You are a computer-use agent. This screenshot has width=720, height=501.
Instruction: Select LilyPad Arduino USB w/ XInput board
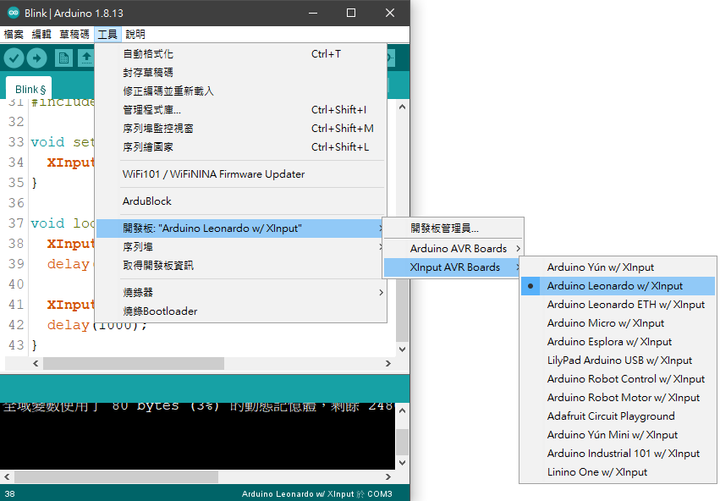coord(618,360)
